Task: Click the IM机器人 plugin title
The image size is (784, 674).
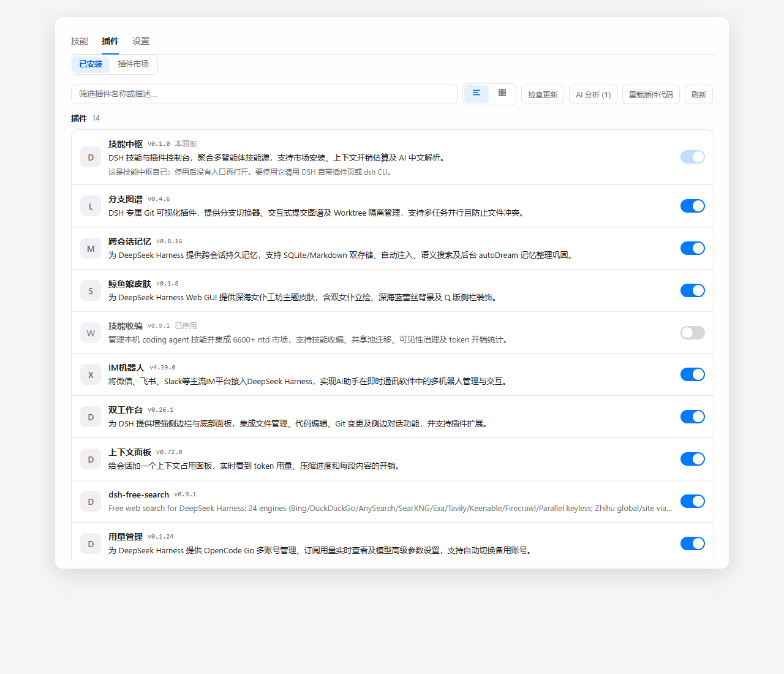Action: pyautogui.click(x=126, y=368)
